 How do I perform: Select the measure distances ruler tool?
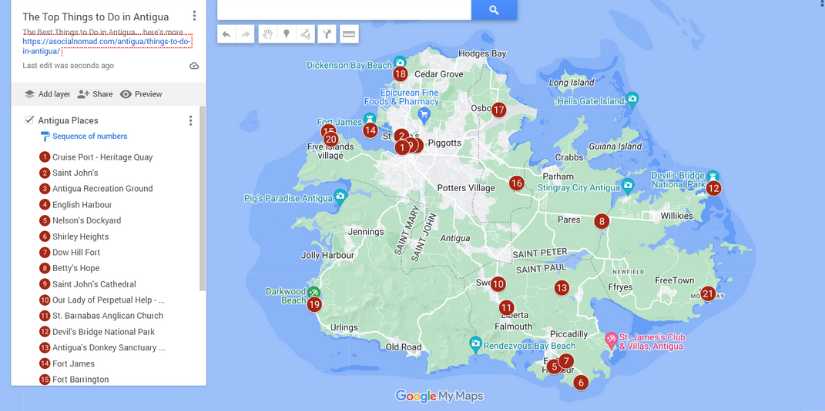click(x=349, y=34)
